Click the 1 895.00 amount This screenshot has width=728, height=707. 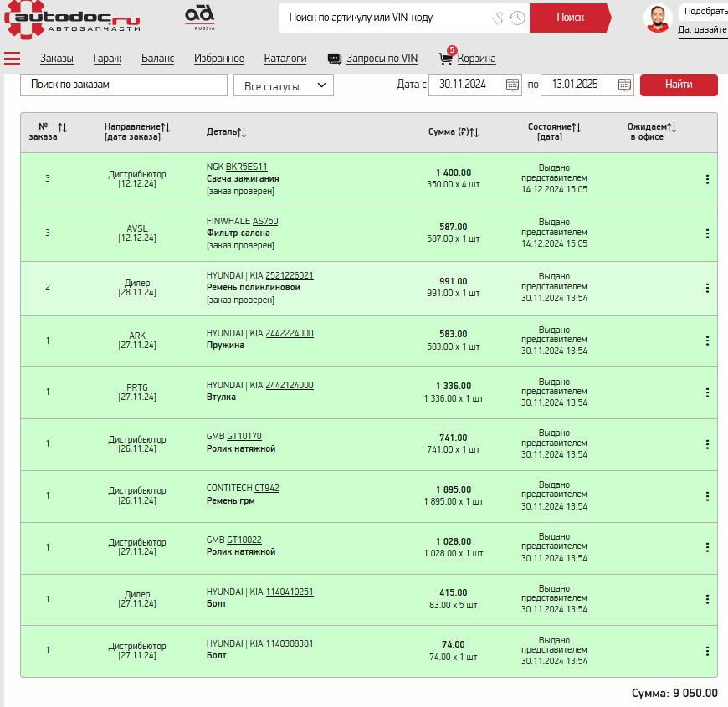click(454, 489)
